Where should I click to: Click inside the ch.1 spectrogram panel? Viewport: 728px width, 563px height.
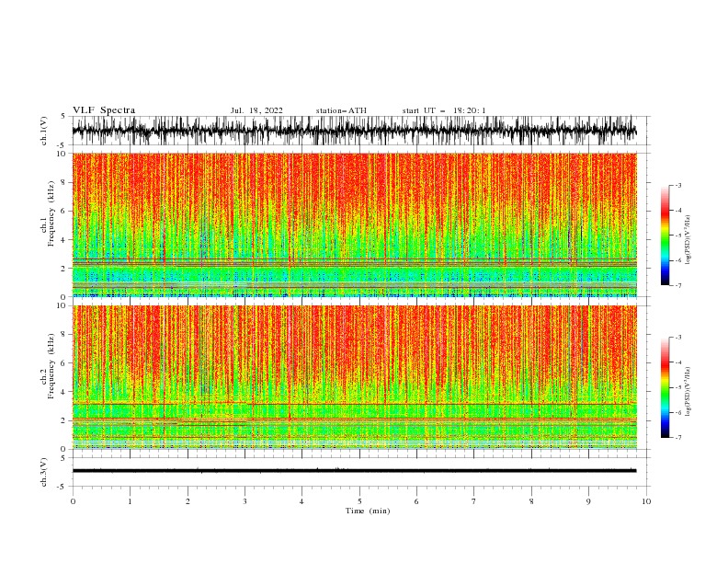[x=355, y=224]
